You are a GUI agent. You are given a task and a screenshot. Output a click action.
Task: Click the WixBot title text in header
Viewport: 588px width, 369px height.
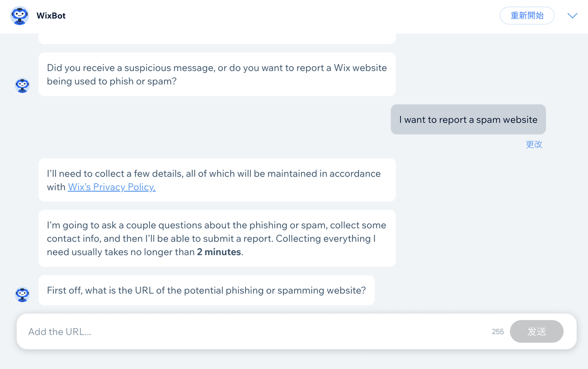click(x=51, y=16)
